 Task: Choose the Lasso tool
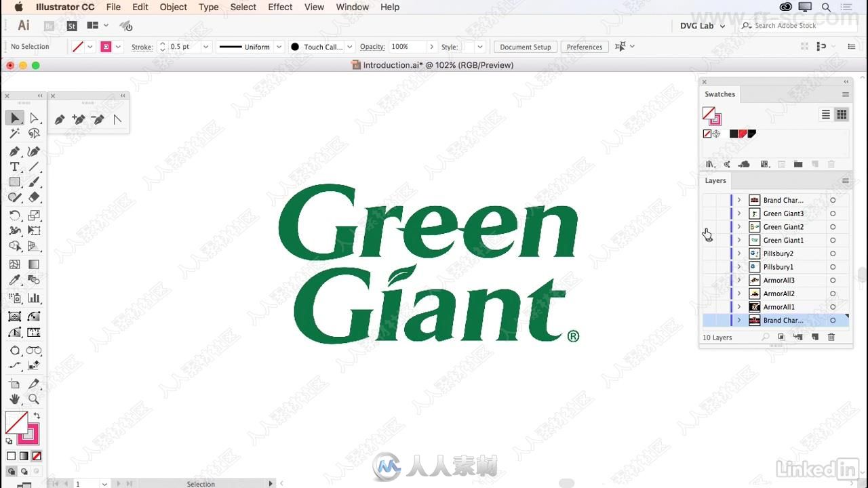point(34,134)
